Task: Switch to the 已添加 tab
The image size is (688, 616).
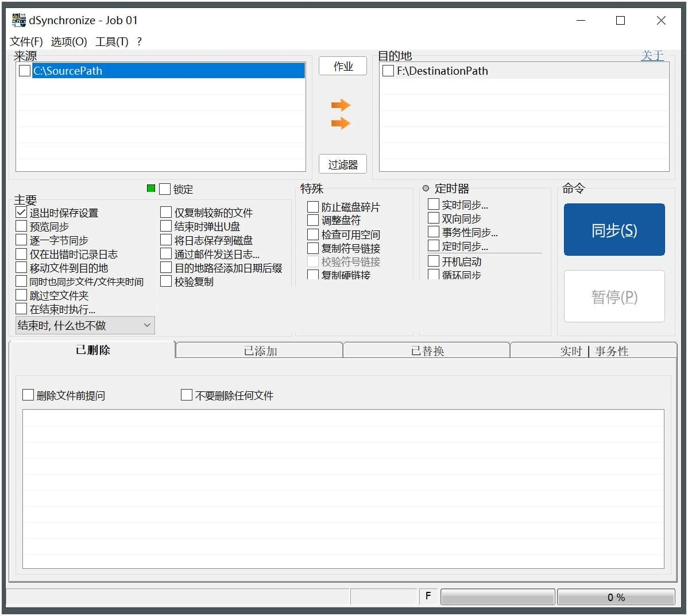Action: click(x=260, y=351)
